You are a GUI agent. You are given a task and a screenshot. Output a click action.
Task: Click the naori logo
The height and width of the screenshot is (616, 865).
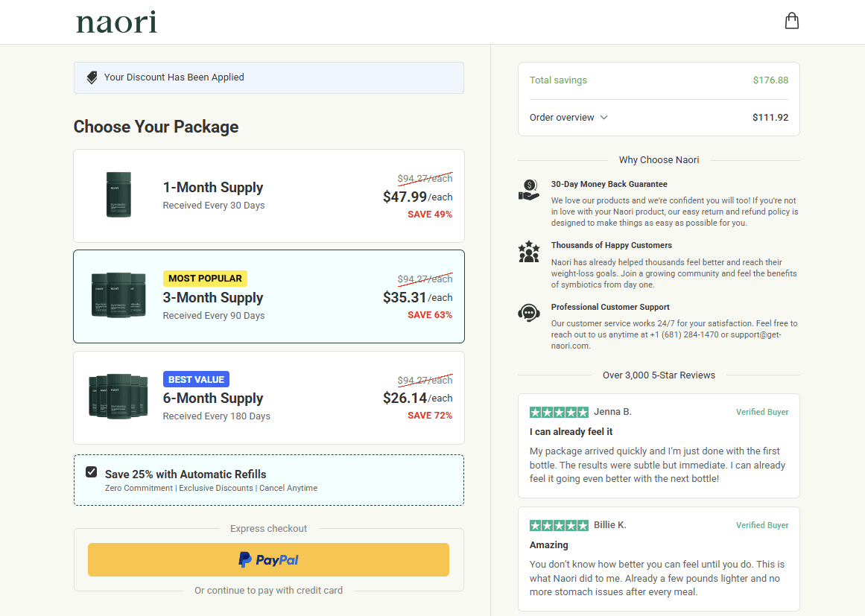[116, 22]
